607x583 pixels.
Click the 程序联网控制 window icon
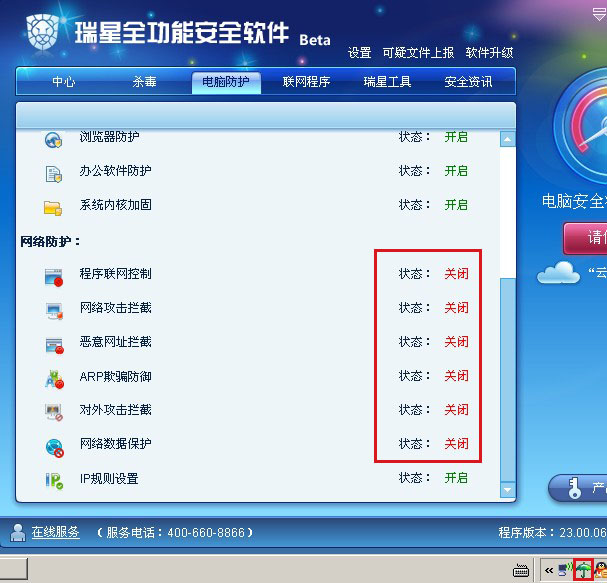(x=53, y=277)
